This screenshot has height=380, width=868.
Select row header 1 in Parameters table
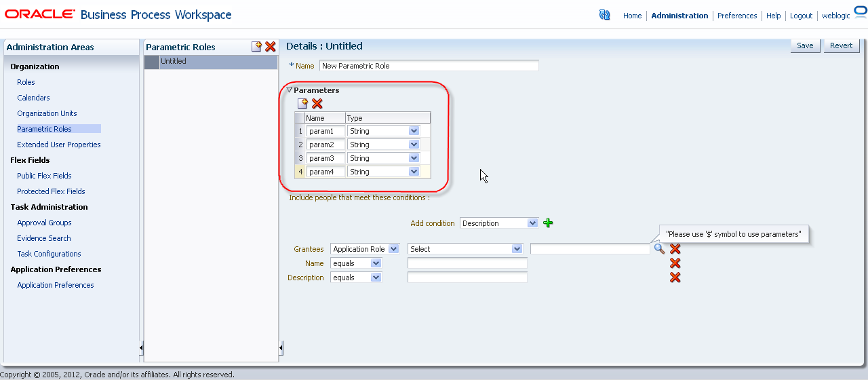[300, 131]
